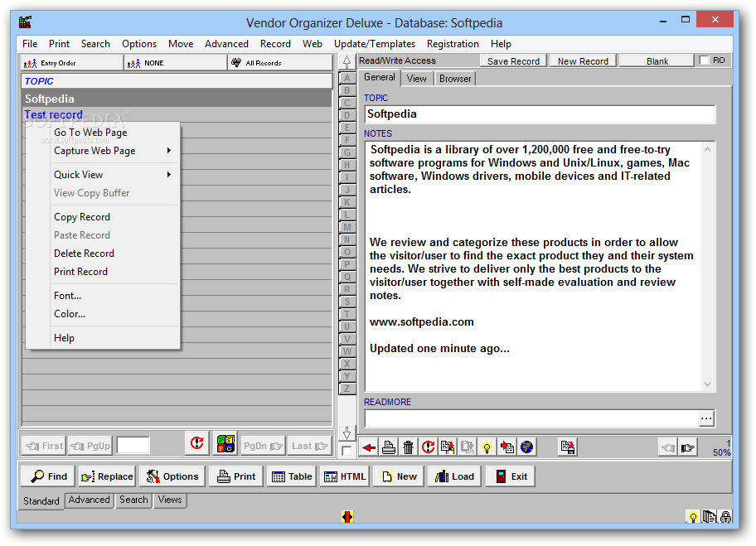756x546 pixels.
Task: Click the Exit button
Action: (511, 476)
